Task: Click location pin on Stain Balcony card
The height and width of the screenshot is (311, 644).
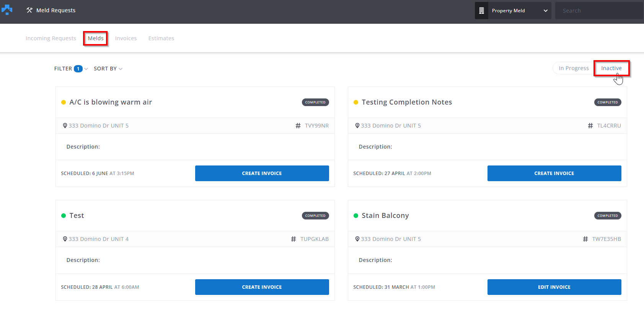Action: 357,239
